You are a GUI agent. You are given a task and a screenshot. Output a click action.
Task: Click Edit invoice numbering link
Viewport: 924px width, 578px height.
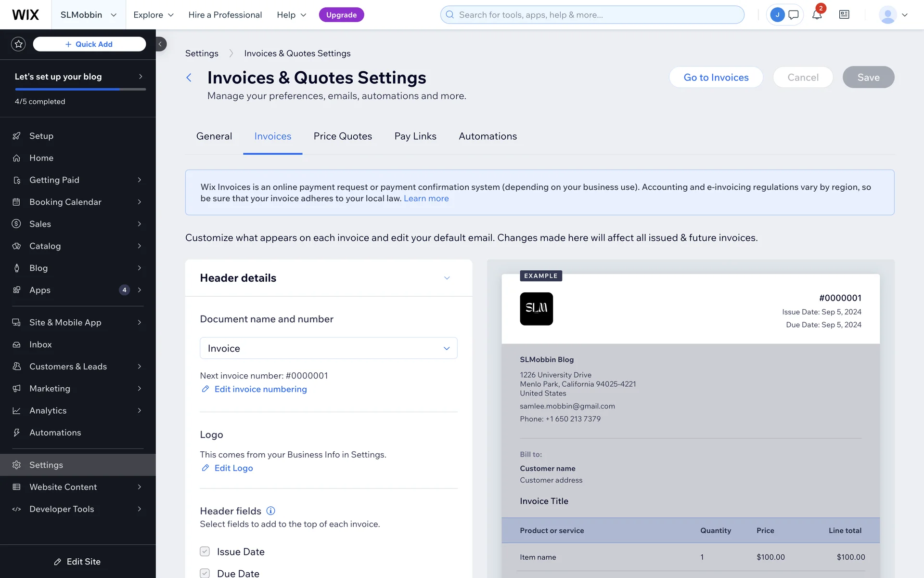point(260,389)
